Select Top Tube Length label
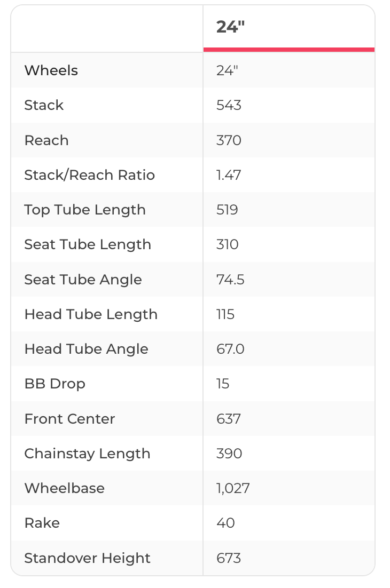Viewport: 390px width, 588px height. pyautogui.click(x=85, y=210)
